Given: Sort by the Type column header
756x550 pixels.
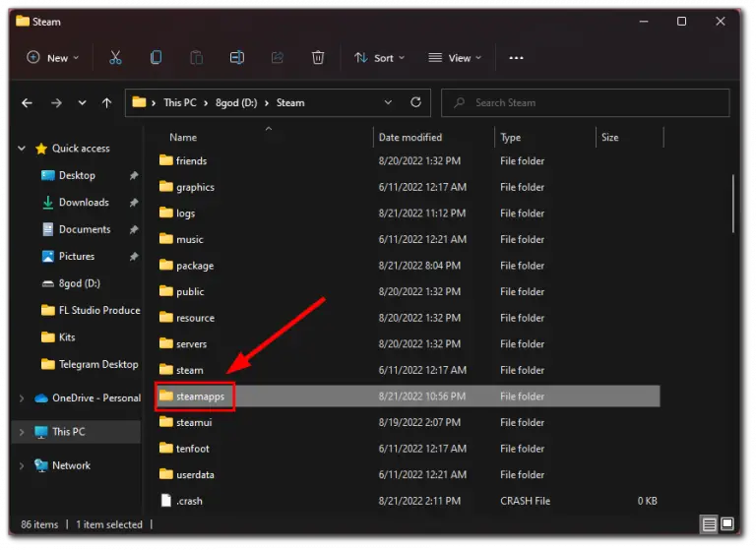Looking at the screenshot, I should click(511, 138).
